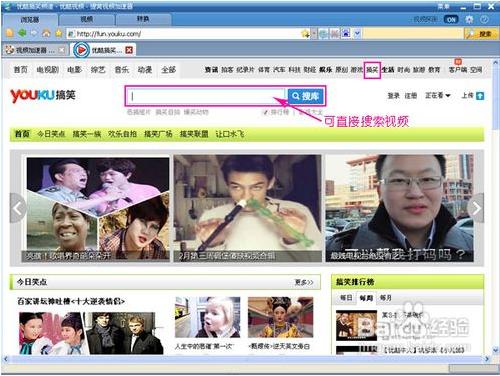500x376 pixels.
Task: Click the blue 搜库 search button
Action: (x=306, y=96)
